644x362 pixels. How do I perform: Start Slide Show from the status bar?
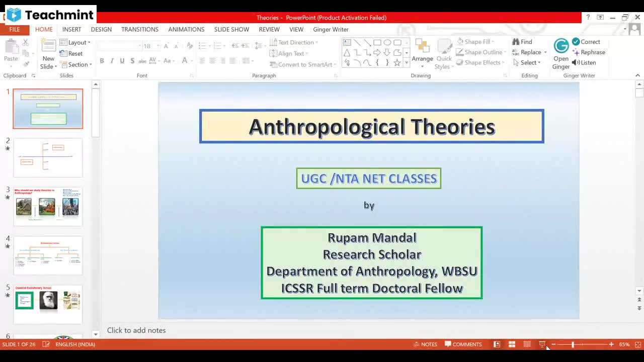pyautogui.click(x=541, y=344)
